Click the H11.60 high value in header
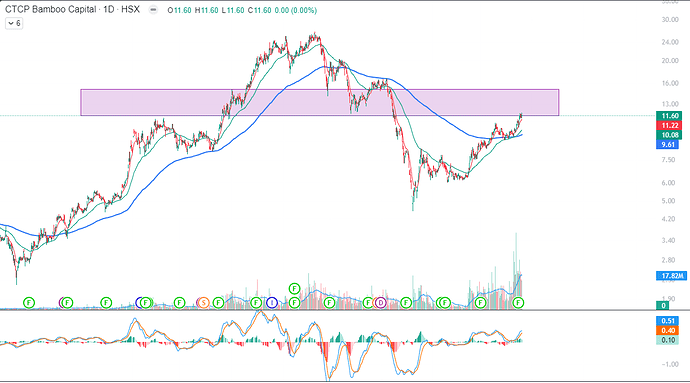The width and height of the screenshot is (690, 383). click(206, 10)
